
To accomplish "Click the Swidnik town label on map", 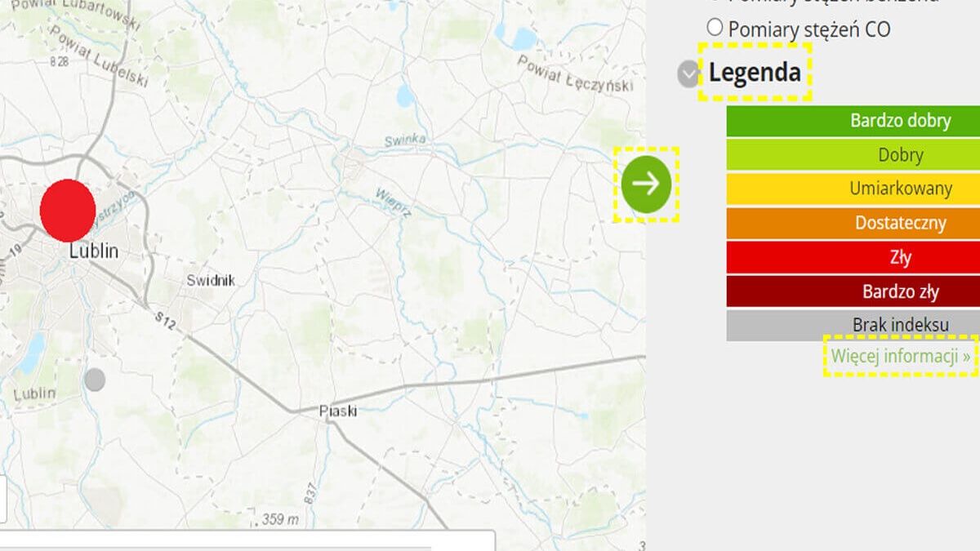I will pyautogui.click(x=211, y=280).
